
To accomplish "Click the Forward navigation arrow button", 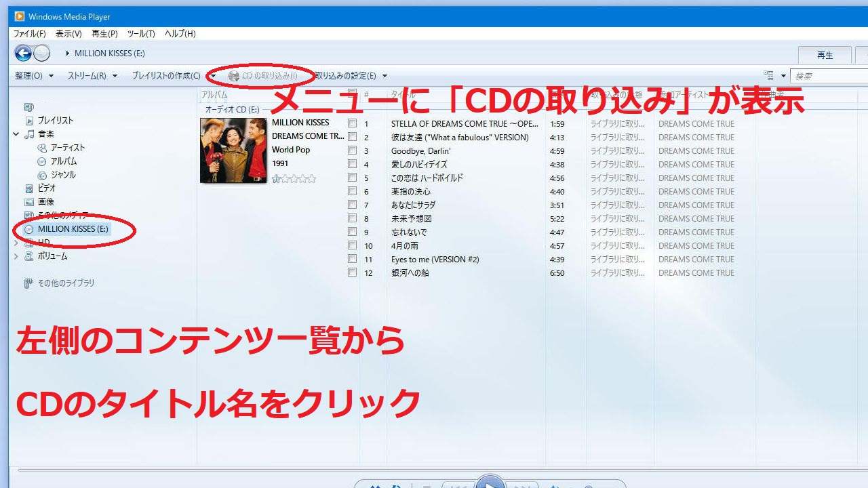I will point(42,53).
